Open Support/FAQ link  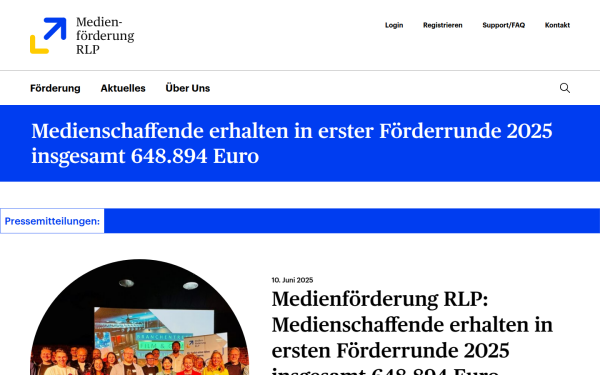[504, 25]
